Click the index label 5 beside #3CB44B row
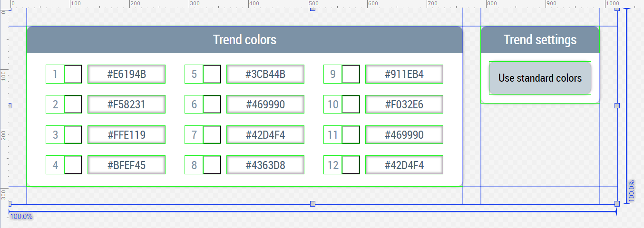 tap(194, 74)
